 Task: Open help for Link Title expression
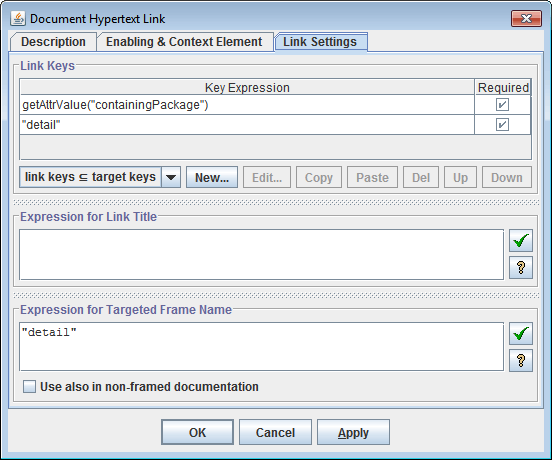pyautogui.click(x=521, y=267)
